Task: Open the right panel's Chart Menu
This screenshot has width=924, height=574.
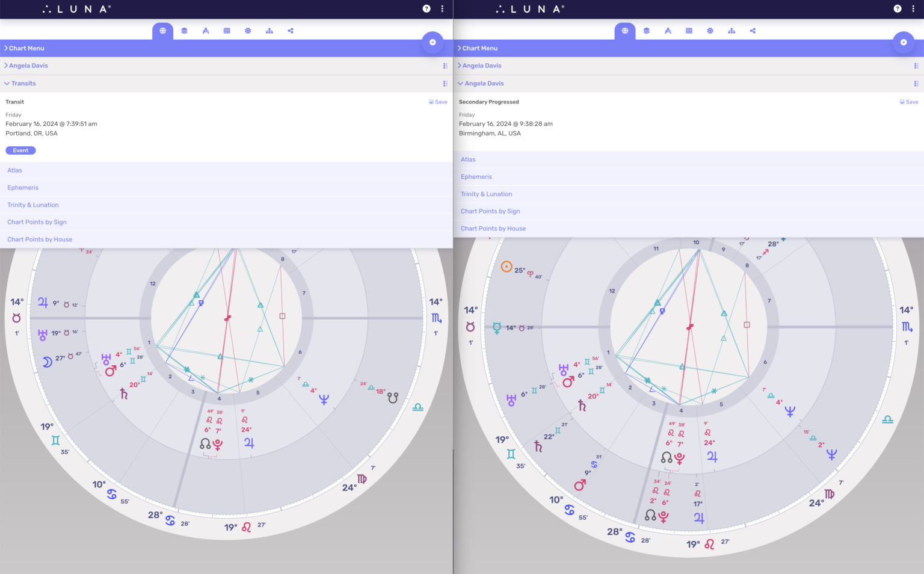Action: click(x=478, y=48)
